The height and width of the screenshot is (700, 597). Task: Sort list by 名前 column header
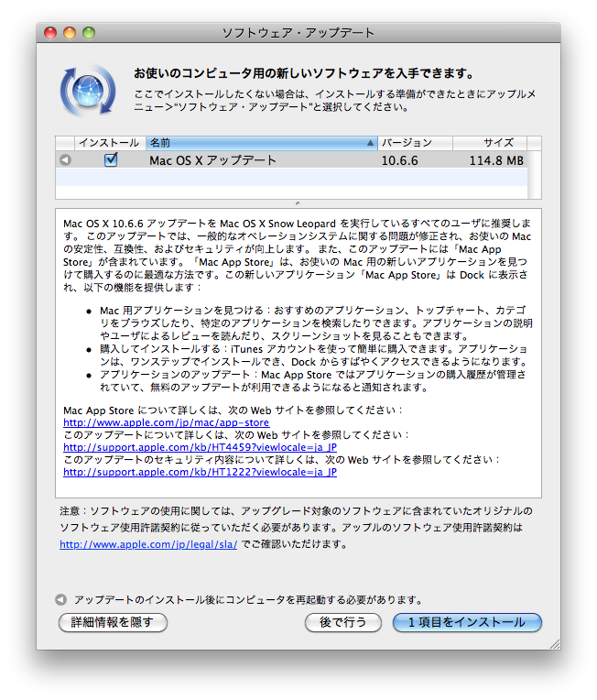point(262,143)
